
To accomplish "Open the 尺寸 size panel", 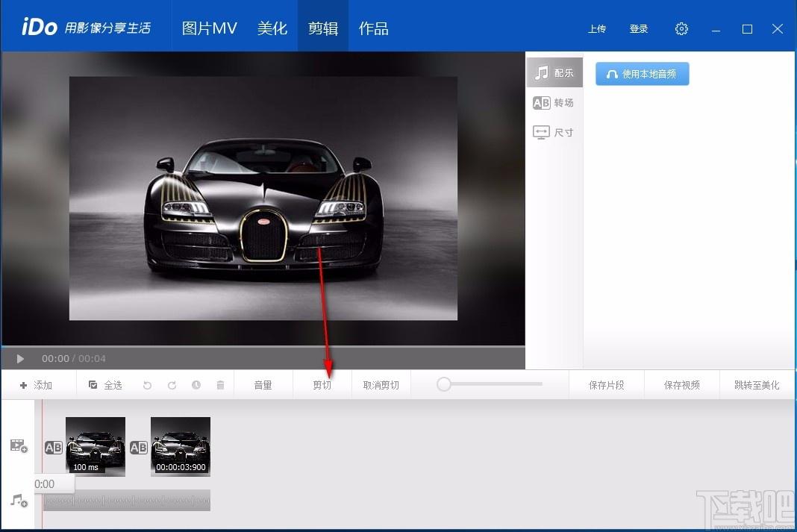I will coord(554,133).
